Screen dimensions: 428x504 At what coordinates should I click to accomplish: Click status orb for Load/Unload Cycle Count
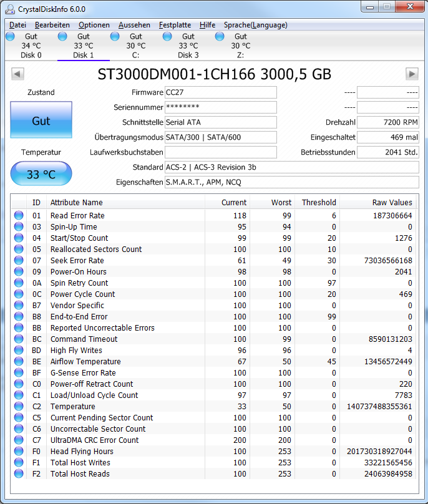[x=19, y=395]
